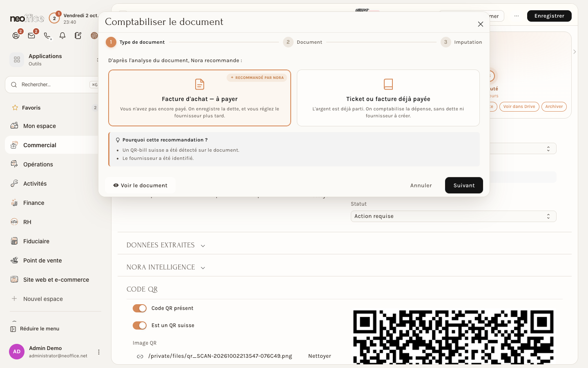Click the Archiver button

coord(554,107)
